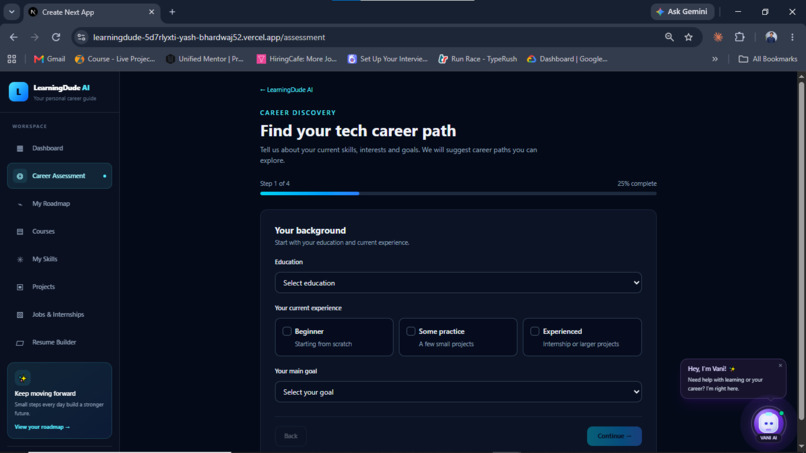Viewport: 806px width, 453px height.
Task: Open the orange extension icon in toolbar
Action: pos(718,37)
